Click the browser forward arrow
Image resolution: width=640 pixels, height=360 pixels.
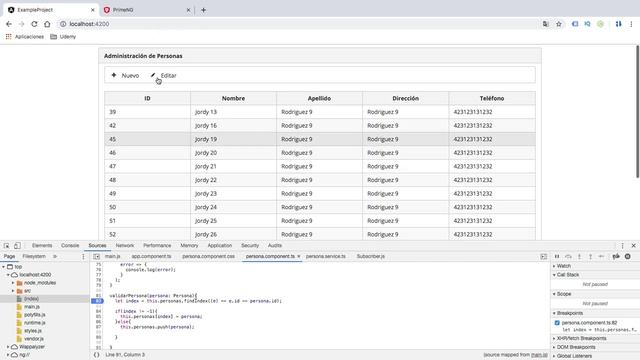point(22,24)
